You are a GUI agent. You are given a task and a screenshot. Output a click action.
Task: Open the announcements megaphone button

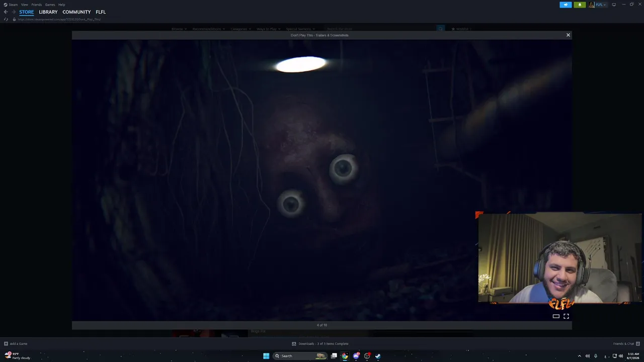click(x=566, y=5)
